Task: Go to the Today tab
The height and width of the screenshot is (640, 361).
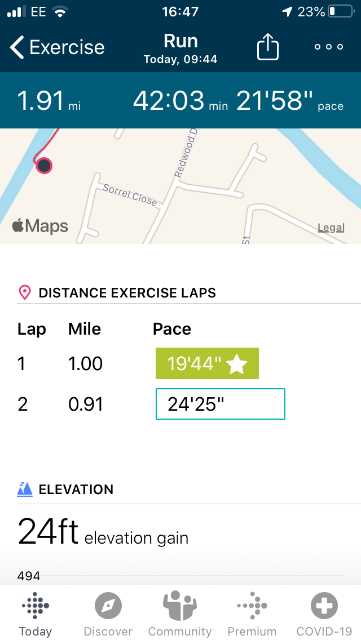Action: click(36, 614)
